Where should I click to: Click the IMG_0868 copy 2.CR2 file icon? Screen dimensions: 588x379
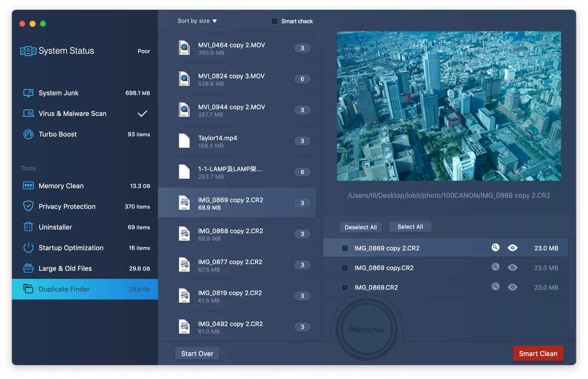point(184,234)
